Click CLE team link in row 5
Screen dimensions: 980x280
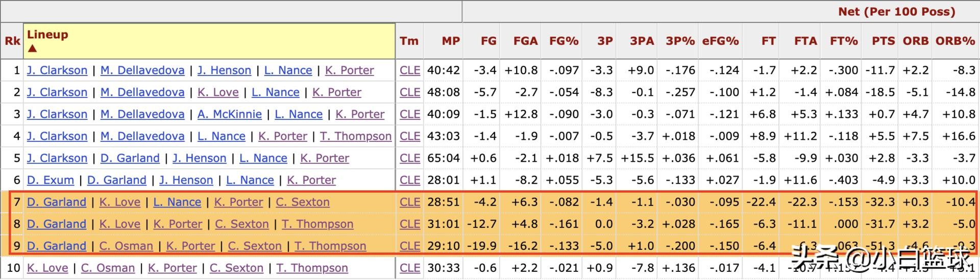(410, 158)
